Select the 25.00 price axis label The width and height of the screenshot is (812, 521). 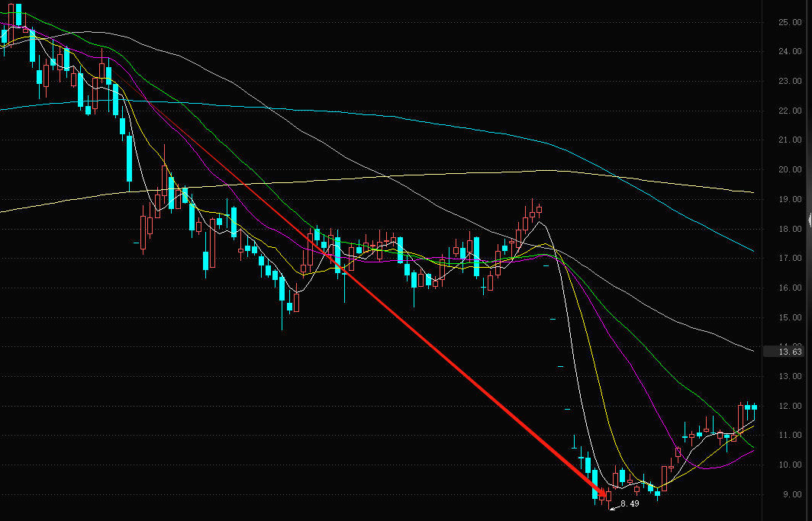pos(791,21)
